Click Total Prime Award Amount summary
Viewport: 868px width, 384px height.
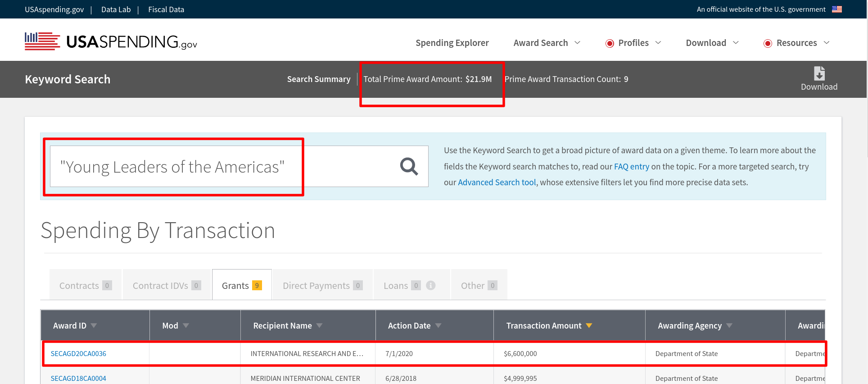click(428, 79)
